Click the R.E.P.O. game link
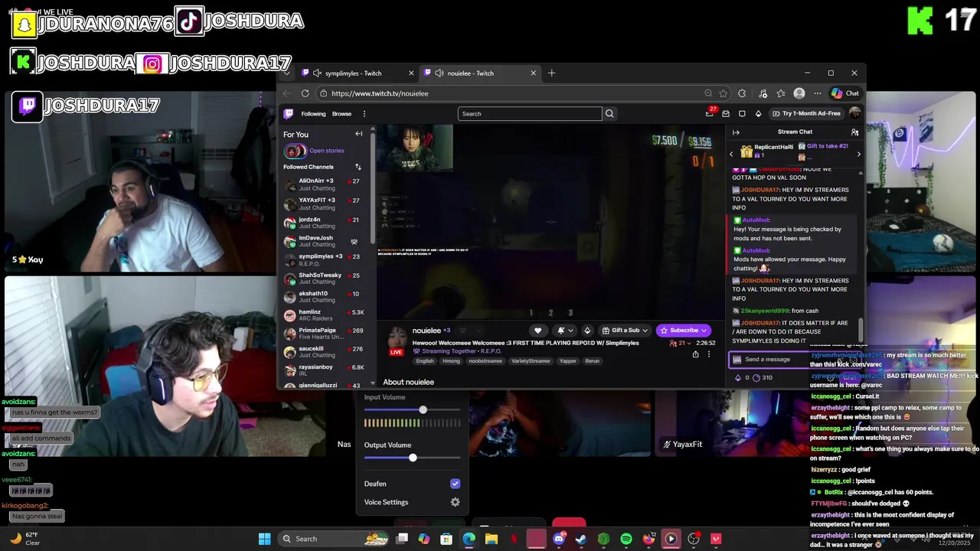Image resolution: width=980 pixels, height=551 pixels. click(x=491, y=351)
